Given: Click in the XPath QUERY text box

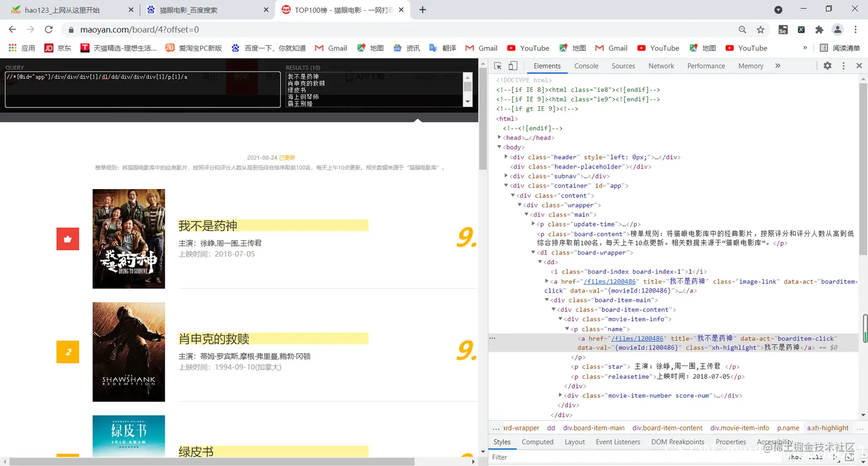Looking at the screenshot, I should [x=142, y=89].
